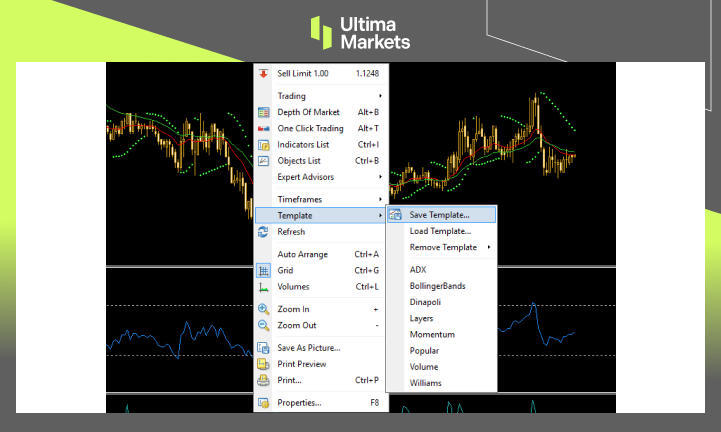Open Remove Template submenu entry
Viewport: 721px width, 432px height.
pos(441,247)
